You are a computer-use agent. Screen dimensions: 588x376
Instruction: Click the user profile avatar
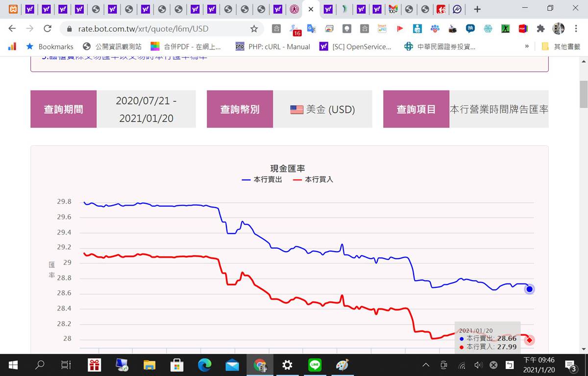(x=558, y=29)
